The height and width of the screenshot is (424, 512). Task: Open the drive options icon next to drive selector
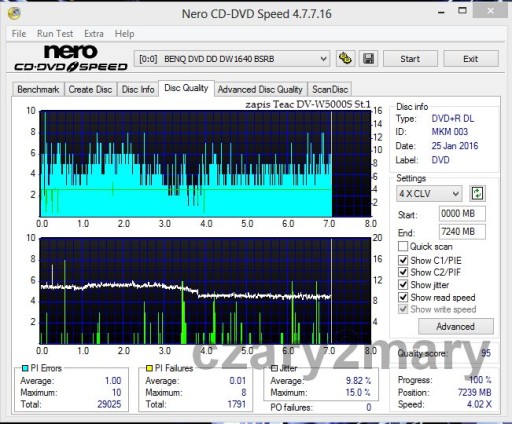pyautogui.click(x=346, y=59)
